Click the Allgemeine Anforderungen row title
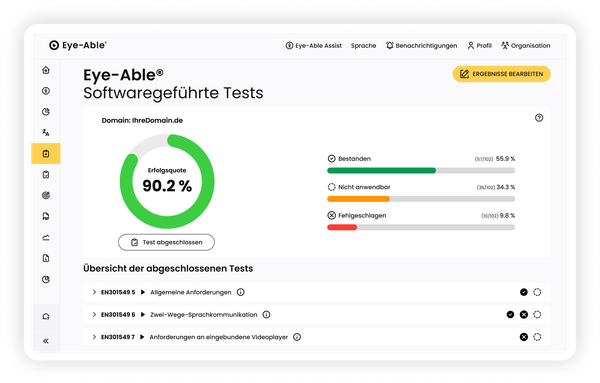The height and width of the screenshot is (383, 600). coord(191,292)
